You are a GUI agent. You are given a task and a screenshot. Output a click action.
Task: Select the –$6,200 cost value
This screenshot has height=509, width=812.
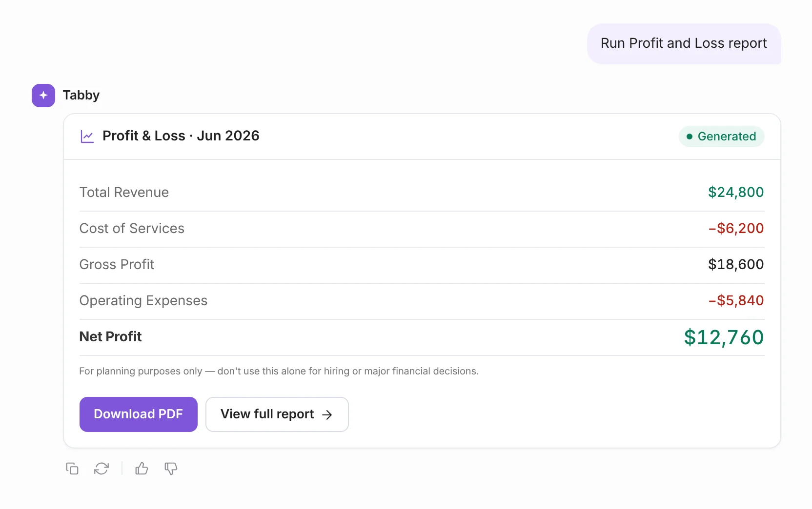coord(736,229)
